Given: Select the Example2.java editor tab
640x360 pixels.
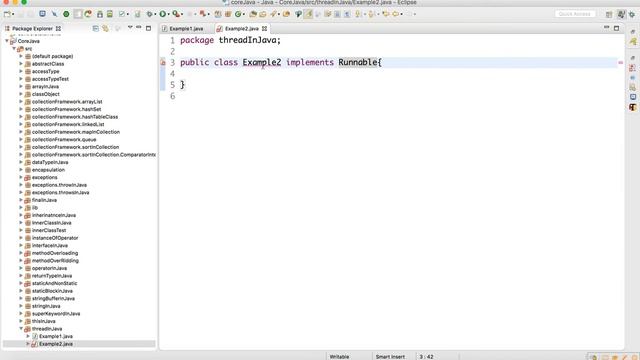Looking at the screenshot, I should pyautogui.click(x=241, y=29).
